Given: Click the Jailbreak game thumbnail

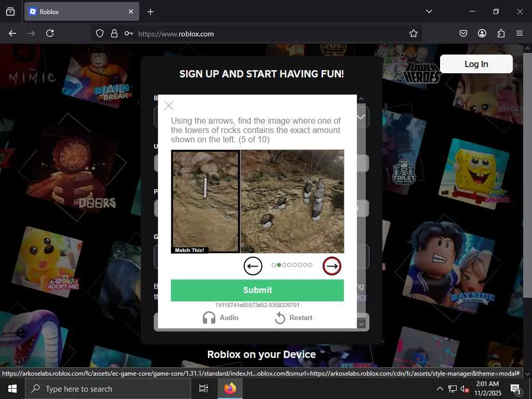Looking at the screenshot, I should point(98,78).
